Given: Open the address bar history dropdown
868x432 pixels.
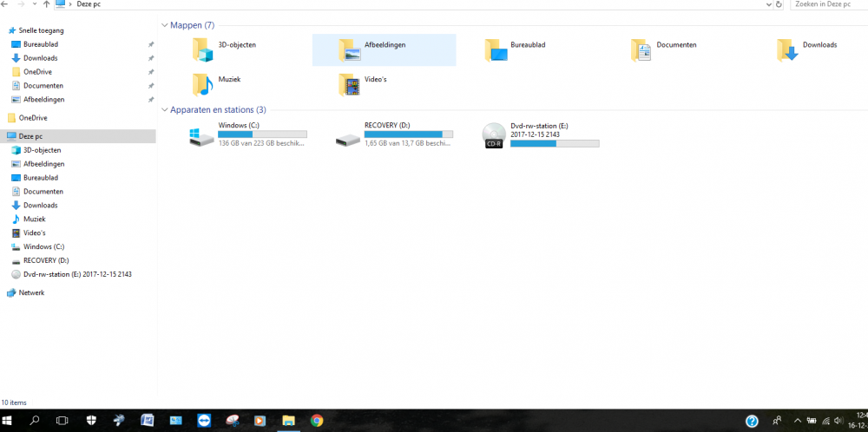Looking at the screenshot, I should (x=769, y=4).
